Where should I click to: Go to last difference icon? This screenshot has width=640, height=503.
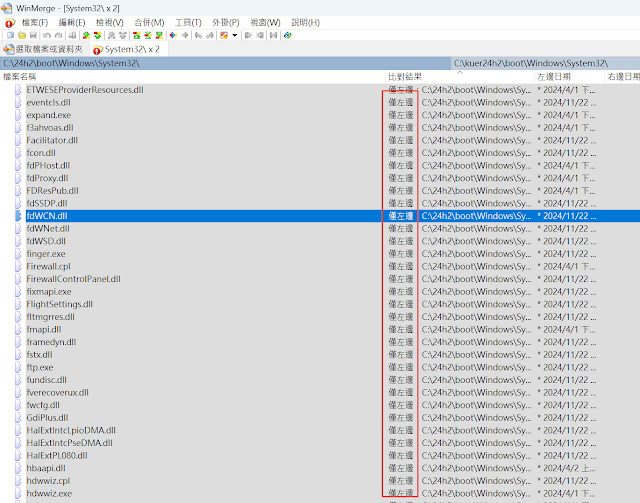coord(159,36)
